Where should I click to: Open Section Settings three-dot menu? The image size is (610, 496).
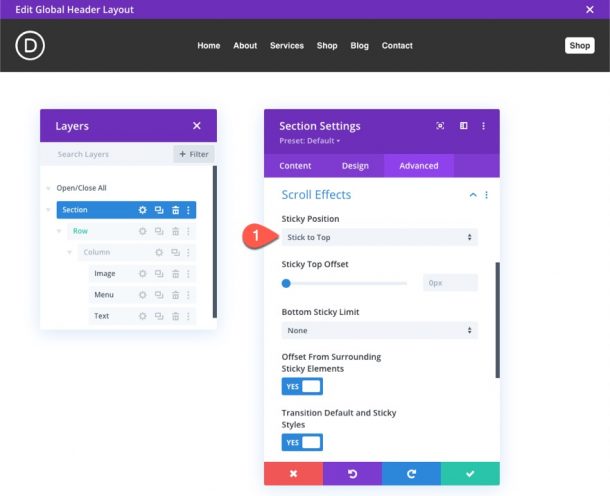tap(484, 126)
